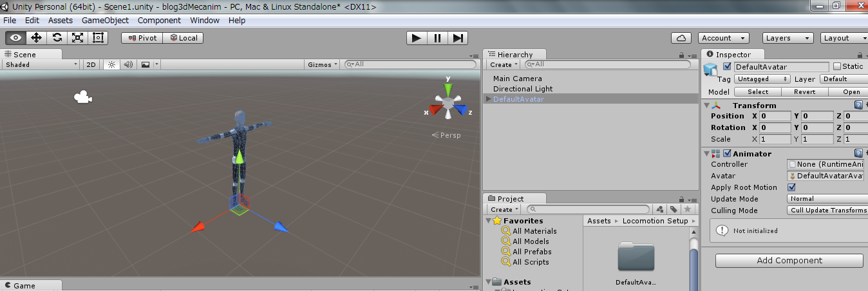Open Transform component help icon
This screenshot has height=291, width=868.
(858, 105)
